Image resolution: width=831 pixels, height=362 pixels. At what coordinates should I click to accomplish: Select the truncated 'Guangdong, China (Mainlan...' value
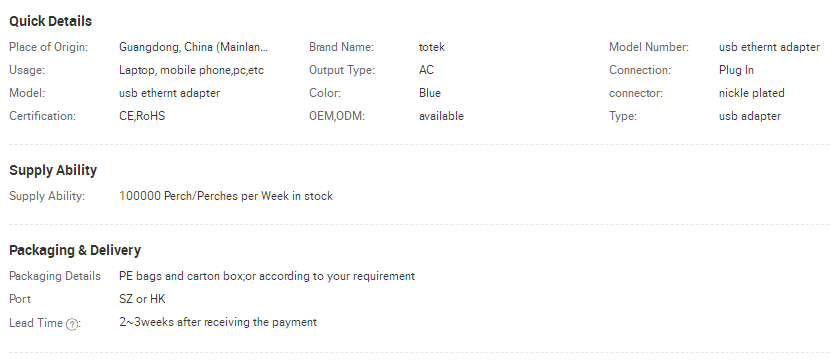click(x=193, y=47)
